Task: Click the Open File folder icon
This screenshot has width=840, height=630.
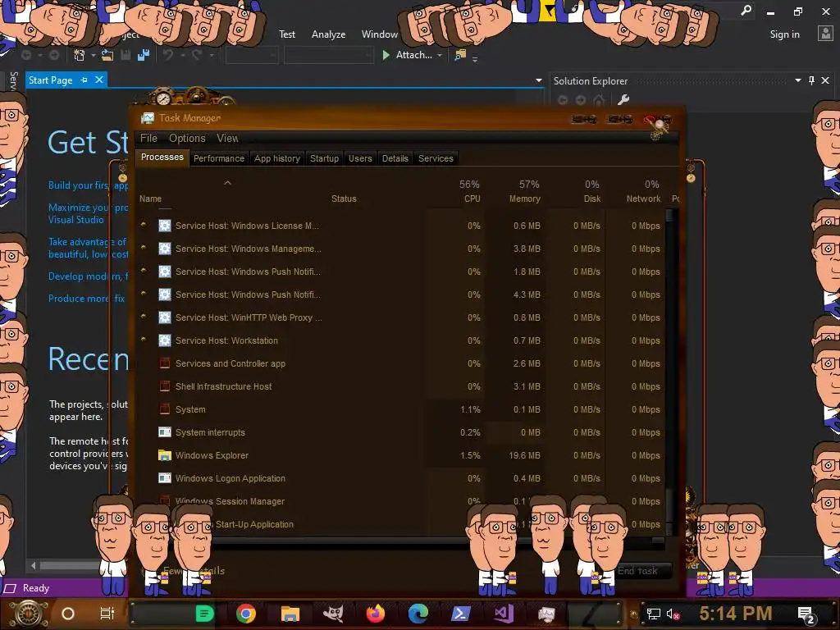Action: pyautogui.click(x=107, y=55)
